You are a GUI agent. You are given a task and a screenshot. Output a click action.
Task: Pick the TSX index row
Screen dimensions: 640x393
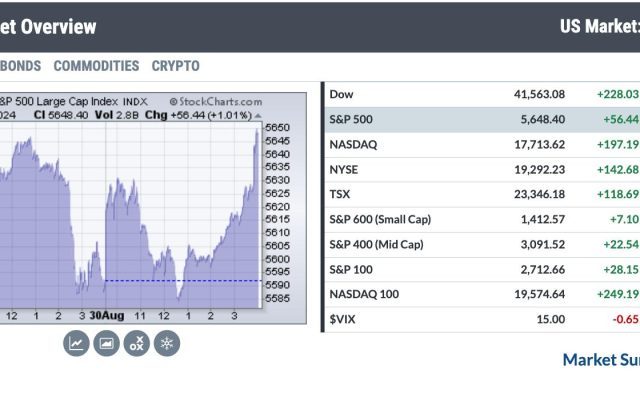click(482, 194)
